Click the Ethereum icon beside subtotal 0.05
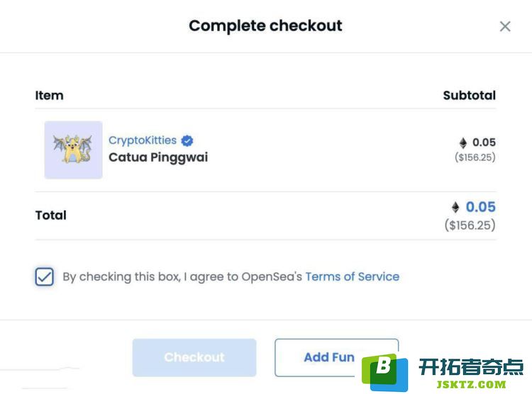This screenshot has height=394, width=532. click(x=463, y=142)
